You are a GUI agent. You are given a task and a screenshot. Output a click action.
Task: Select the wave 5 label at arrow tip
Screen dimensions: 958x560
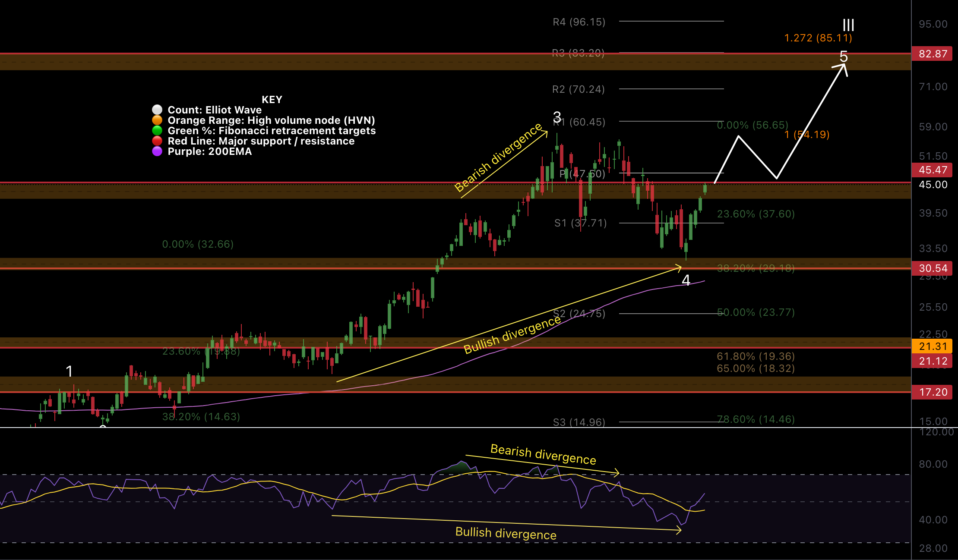point(844,57)
